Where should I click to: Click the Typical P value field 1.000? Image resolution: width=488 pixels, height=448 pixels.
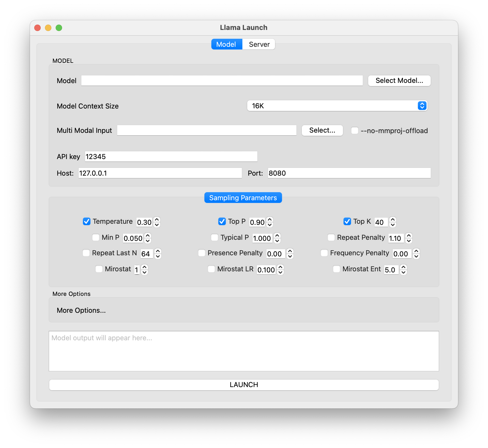click(262, 238)
